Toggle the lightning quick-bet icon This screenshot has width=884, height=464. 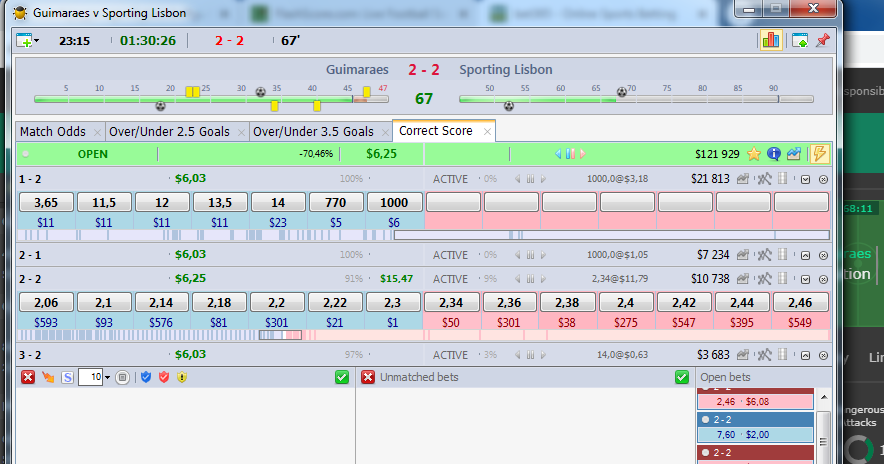819,154
